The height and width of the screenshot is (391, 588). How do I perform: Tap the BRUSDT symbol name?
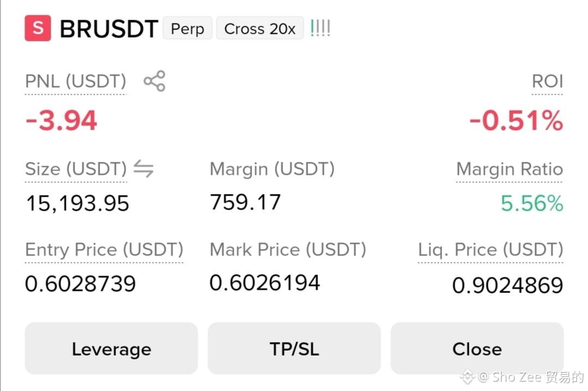tap(109, 29)
